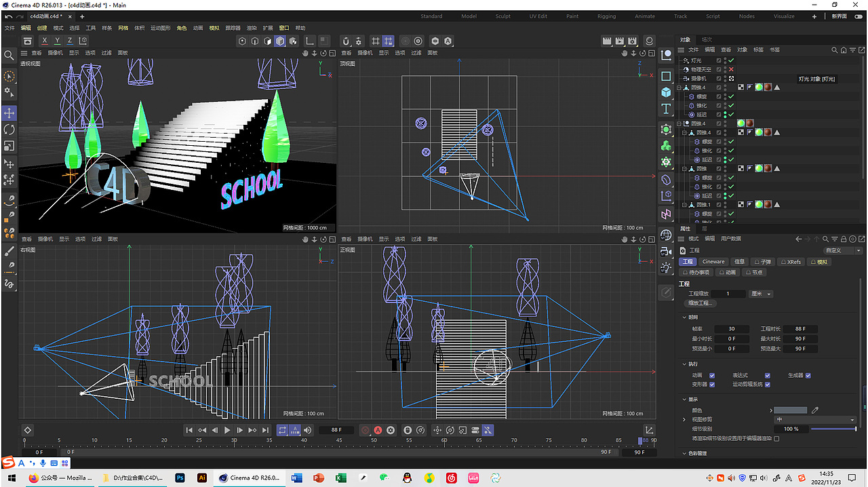
Task: Open the 渲染 menu
Action: (x=252, y=28)
